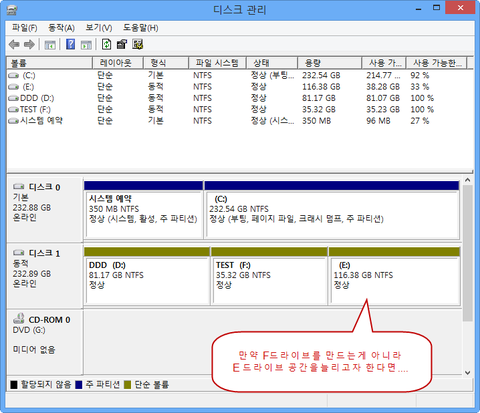Open the blue Help question-mark icon

point(70,44)
